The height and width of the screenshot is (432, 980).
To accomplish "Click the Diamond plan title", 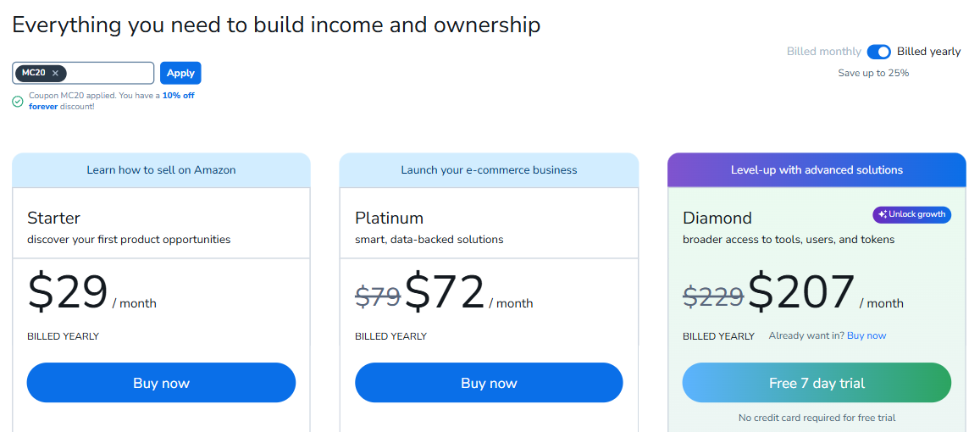I will (717, 219).
